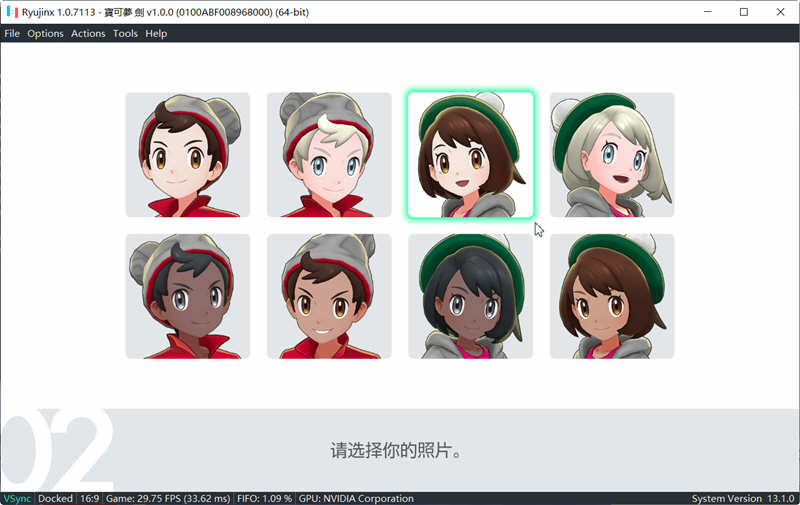Select blond boy with blue eyes portrait

coord(329,155)
